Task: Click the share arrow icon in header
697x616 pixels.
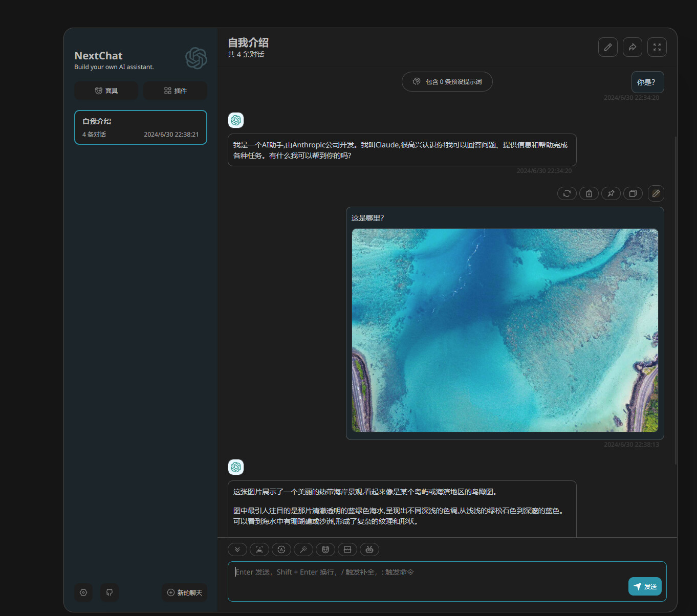Action: [633, 47]
